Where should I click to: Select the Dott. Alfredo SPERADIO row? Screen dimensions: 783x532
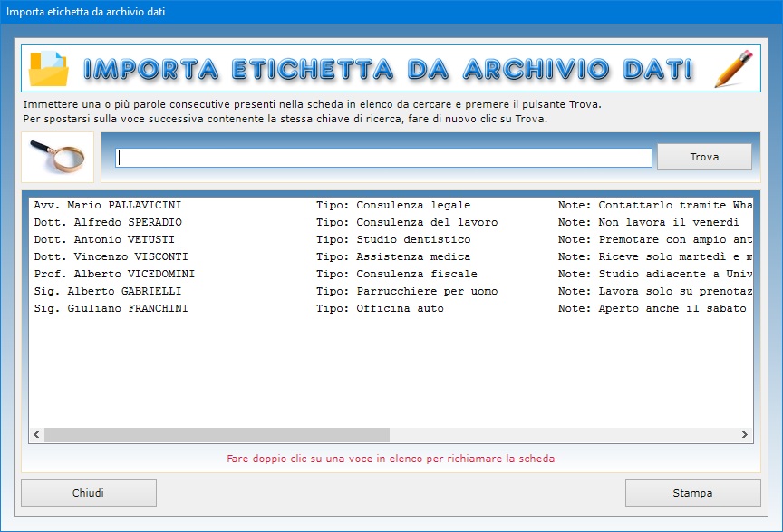click(x=108, y=223)
